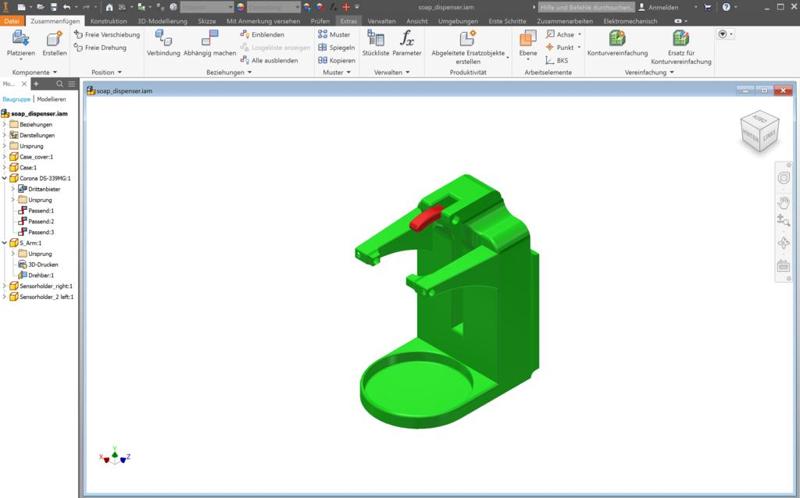Image resolution: width=800 pixels, height=498 pixels.
Task: Select the Muster pattern tool
Action: [334, 34]
